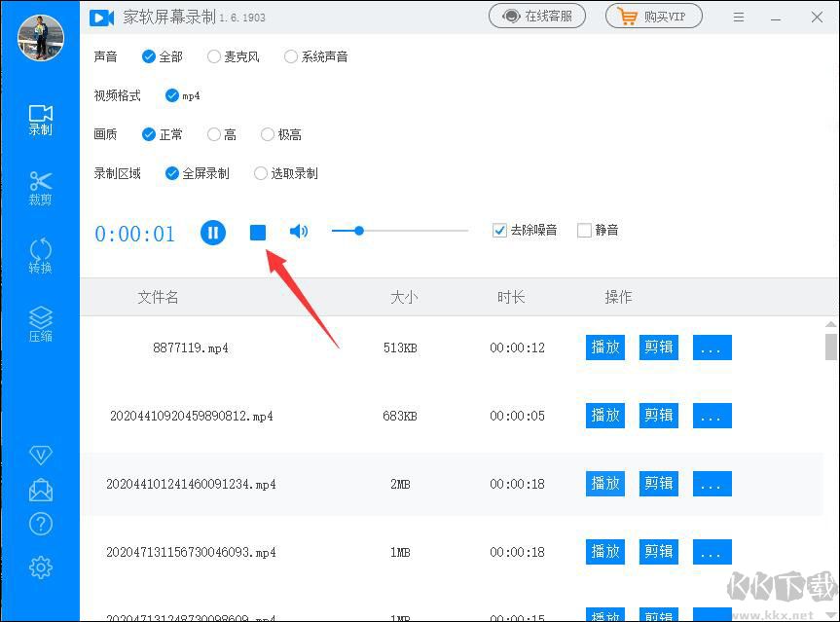Open settings with the gear icon
The height and width of the screenshot is (622, 840).
[x=41, y=567]
